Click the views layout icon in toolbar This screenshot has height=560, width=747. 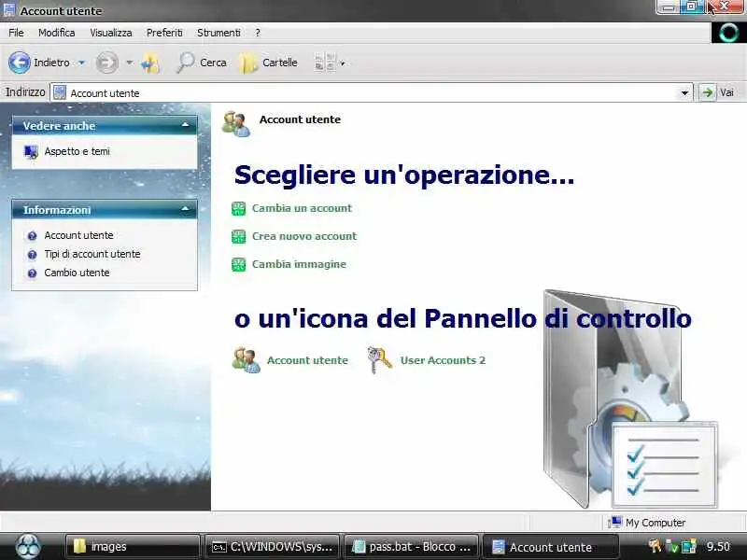pyautogui.click(x=325, y=63)
